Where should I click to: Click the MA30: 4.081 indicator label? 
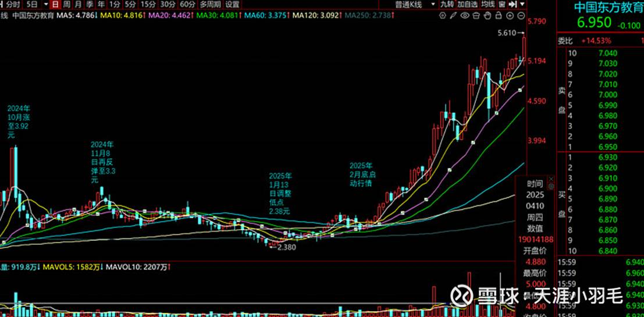click(219, 16)
